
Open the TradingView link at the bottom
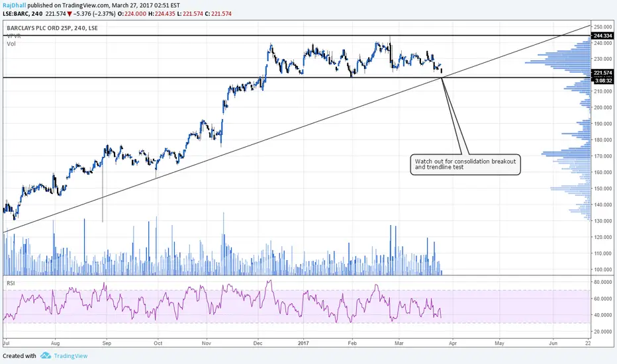(70, 356)
